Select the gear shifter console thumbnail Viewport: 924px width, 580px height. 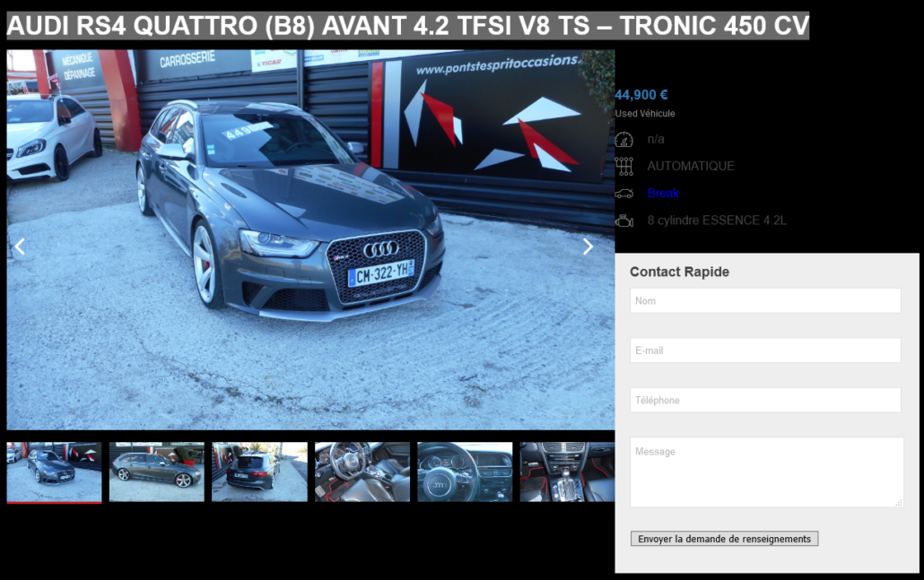pos(567,472)
